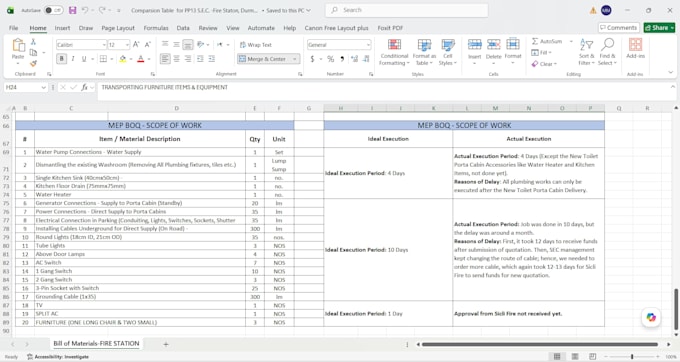Open the font name Calibri dropdown
Image resolution: width=680 pixels, height=362 pixels.
coord(104,45)
